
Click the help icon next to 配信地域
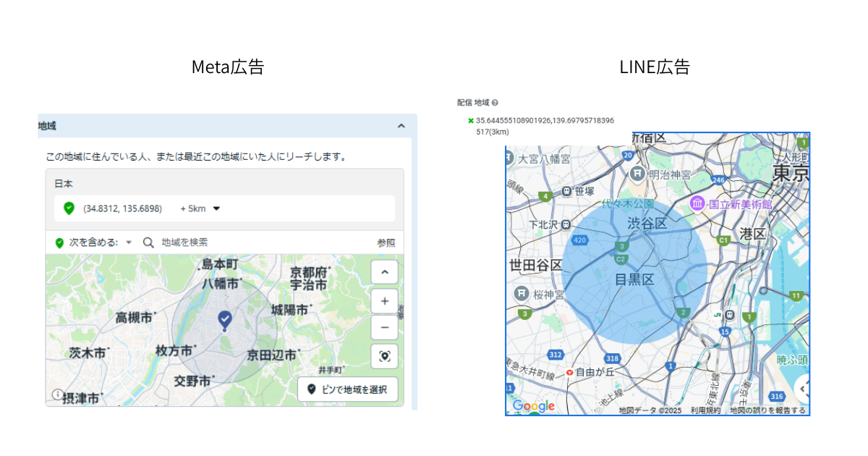click(x=495, y=104)
